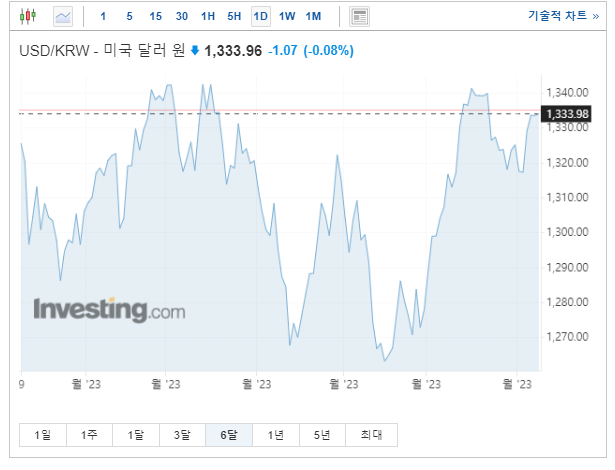Select the 1D daily interval
The image size is (615, 470).
(x=261, y=16)
